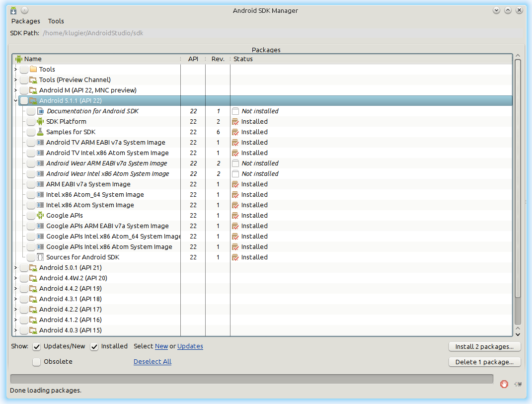The height and width of the screenshot is (404, 532).
Task: Click the Tools folder icon
Action: [33, 70]
